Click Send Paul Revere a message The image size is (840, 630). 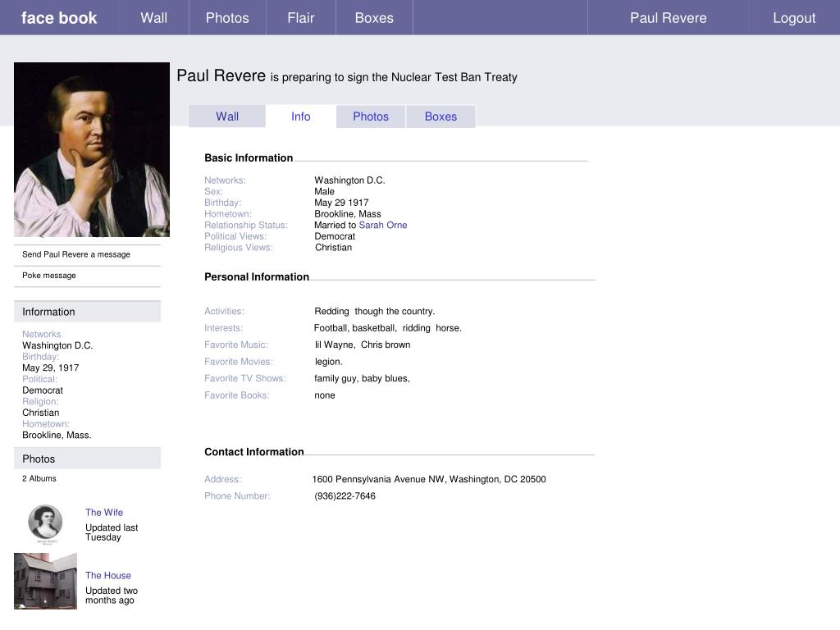(x=76, y=254)
